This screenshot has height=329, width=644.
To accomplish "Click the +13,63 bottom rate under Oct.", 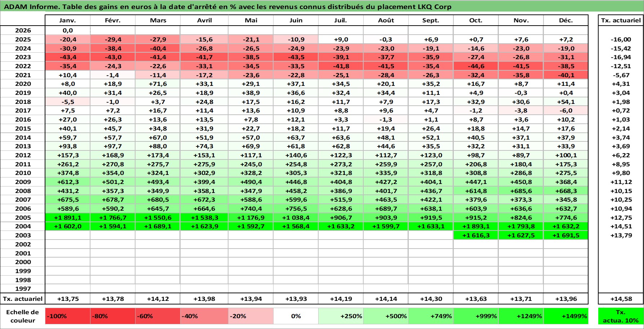I will (476, 299).
